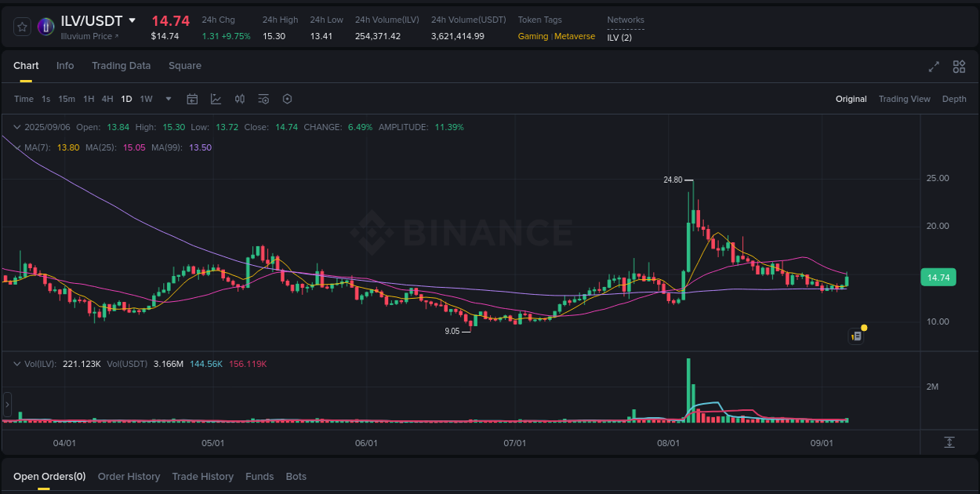Open chart display settings via the hexagon gear icon
The image size is (980, 494).
pyautogui.click(x=287, y=99)
